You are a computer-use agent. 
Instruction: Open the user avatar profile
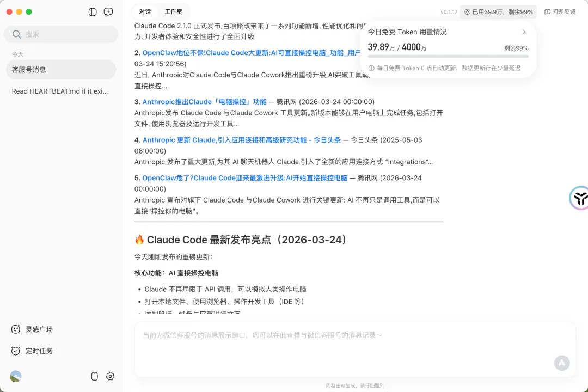click(x=15, y=376)
